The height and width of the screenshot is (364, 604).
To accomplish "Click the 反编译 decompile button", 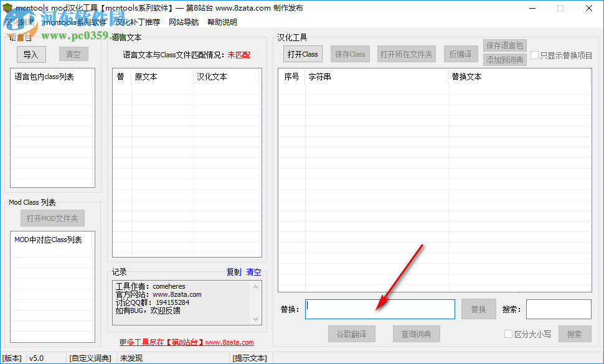I will [x=461, y=54].
